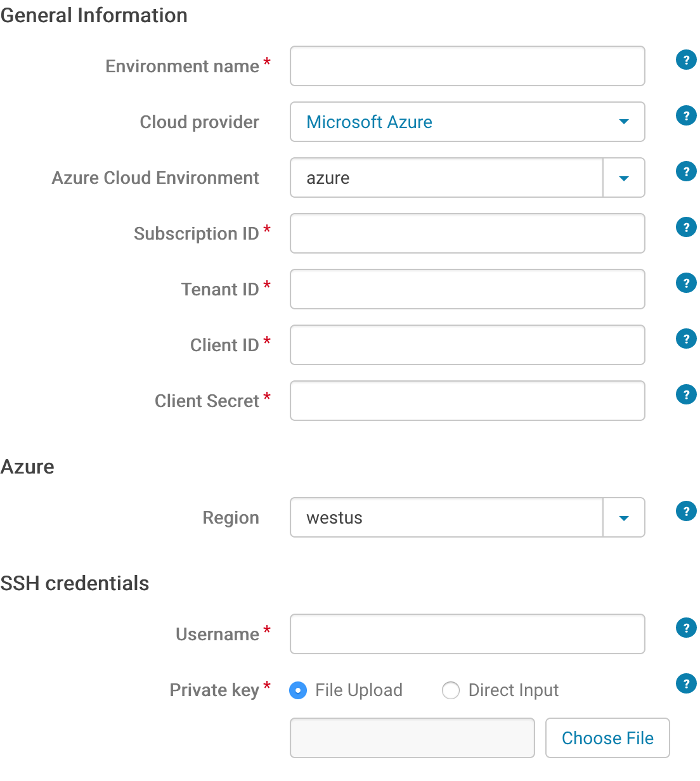Screen dimensions: 700x781
Task: Click the Choose File button
Action: [607, 738]
